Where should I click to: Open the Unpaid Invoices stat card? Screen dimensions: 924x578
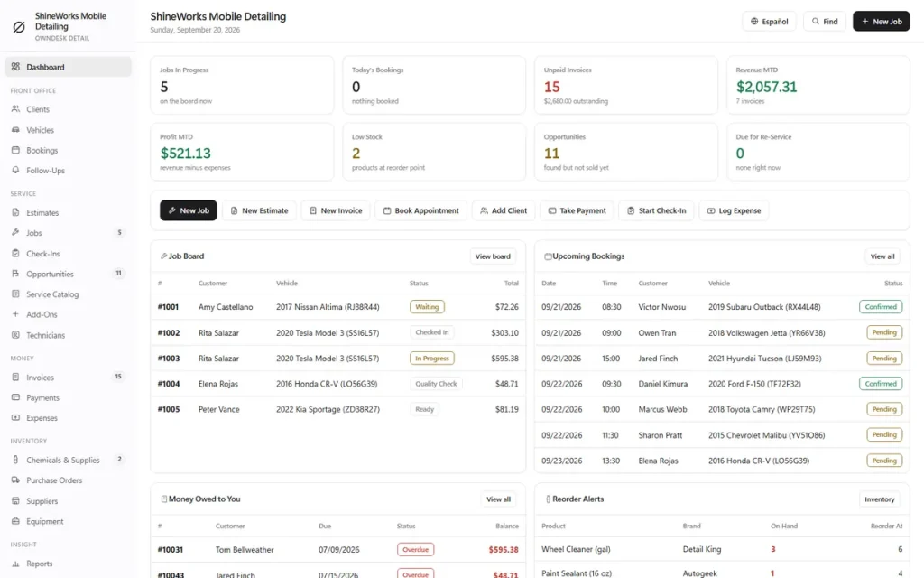tap(626, 85)
